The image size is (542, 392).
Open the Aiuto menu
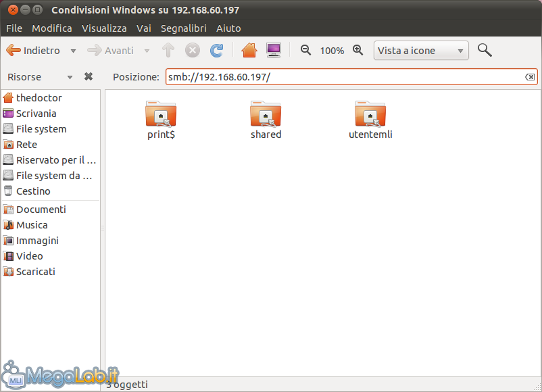(228, 28)
